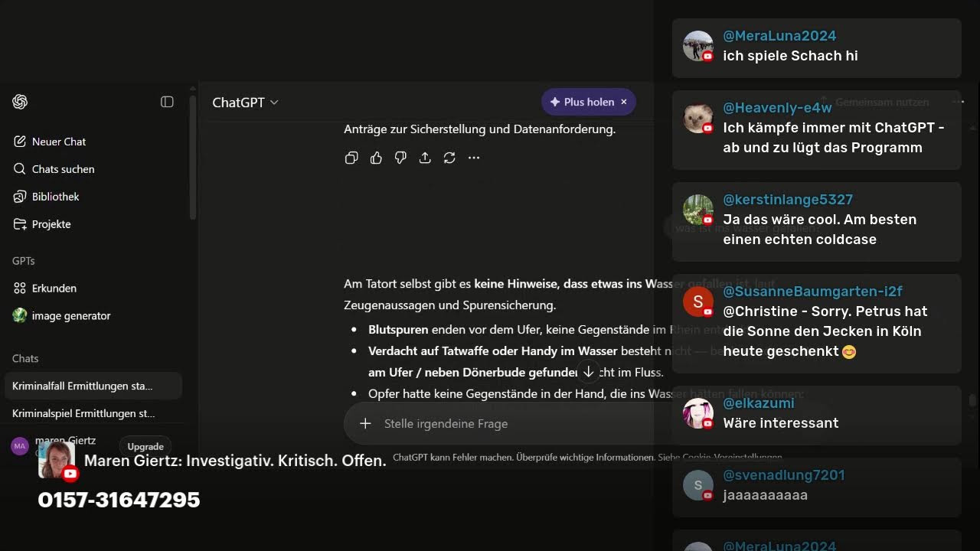
Task: Click the text 'Wäre interessant'
Action: pyautogui.click(x=781, y=423)
